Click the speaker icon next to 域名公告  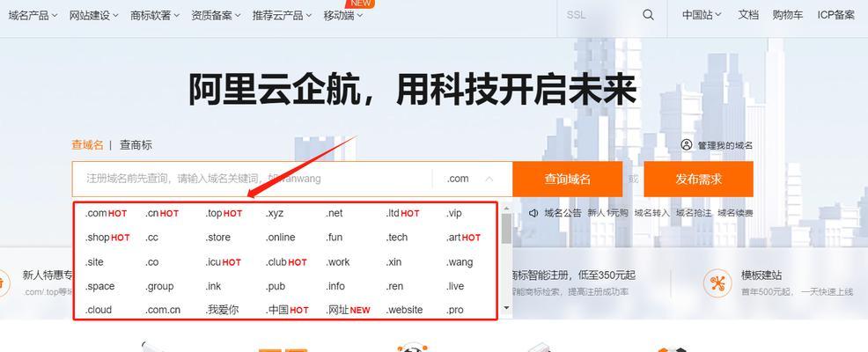coord(533,213)
